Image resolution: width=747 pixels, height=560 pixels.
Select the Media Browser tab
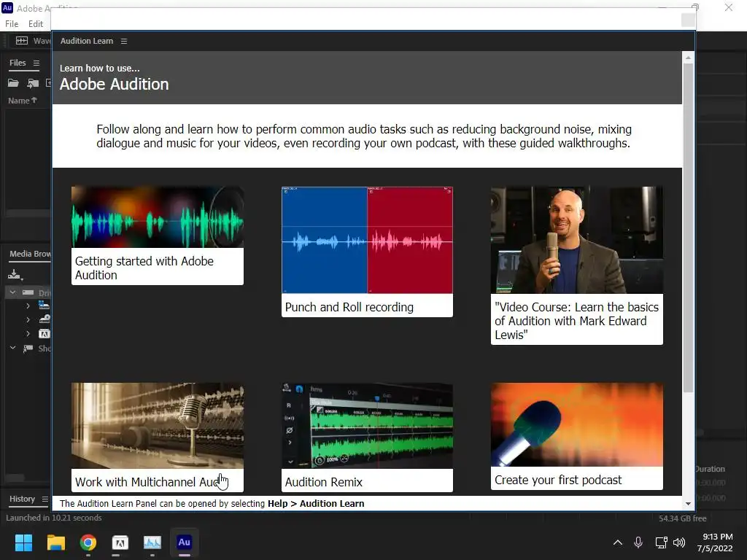coord(30,254)
